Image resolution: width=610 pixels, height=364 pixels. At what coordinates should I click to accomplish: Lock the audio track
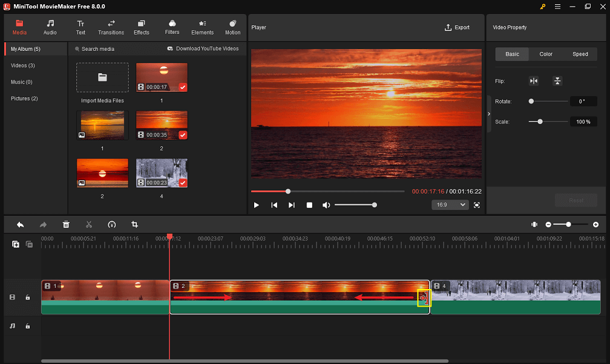[28, 326]
